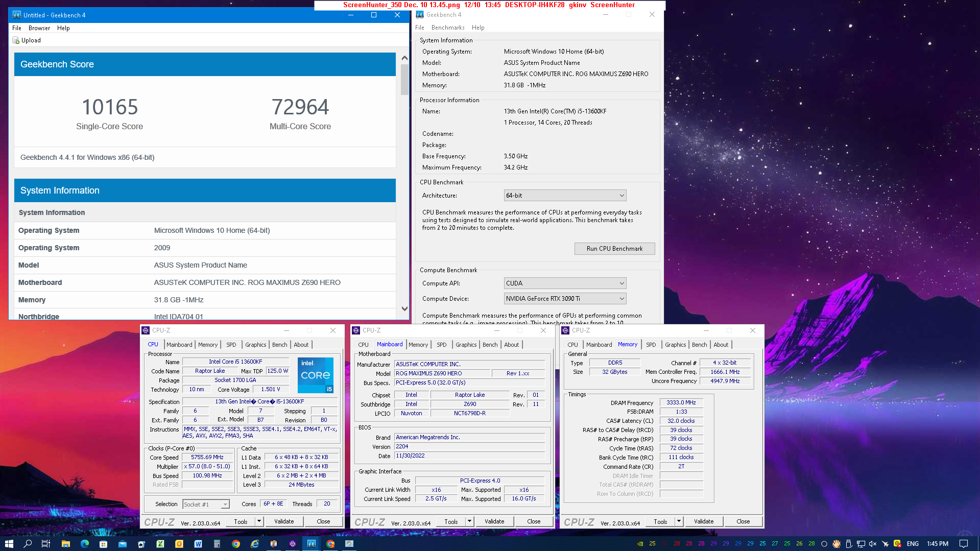This screenshot has height=551, width=980.
Task: Switch to Bench tab in first CPU-Z window
Action: 280,345
